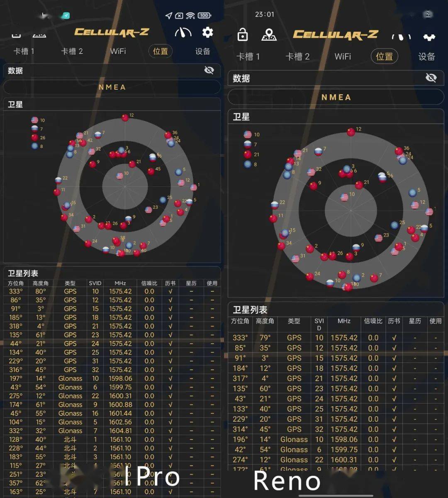This screenshot has height=498, width=448.
Task: Select the 位置 tab on Reno phone
Action: point(385,56)
